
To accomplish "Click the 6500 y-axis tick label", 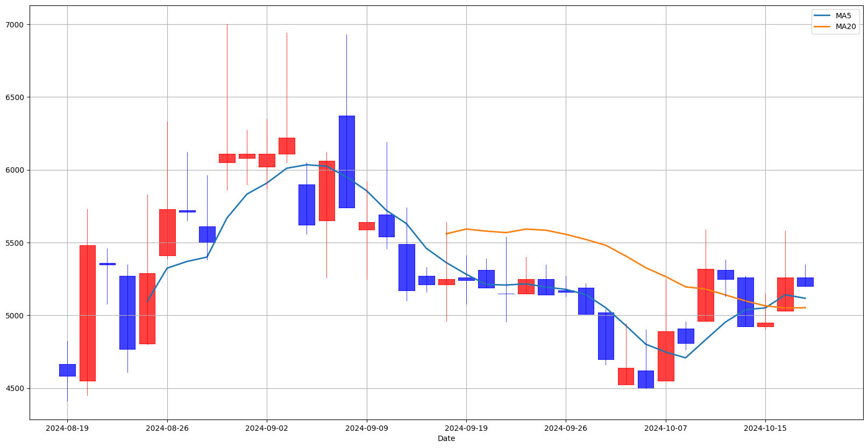I will click(x=15, y=97).
